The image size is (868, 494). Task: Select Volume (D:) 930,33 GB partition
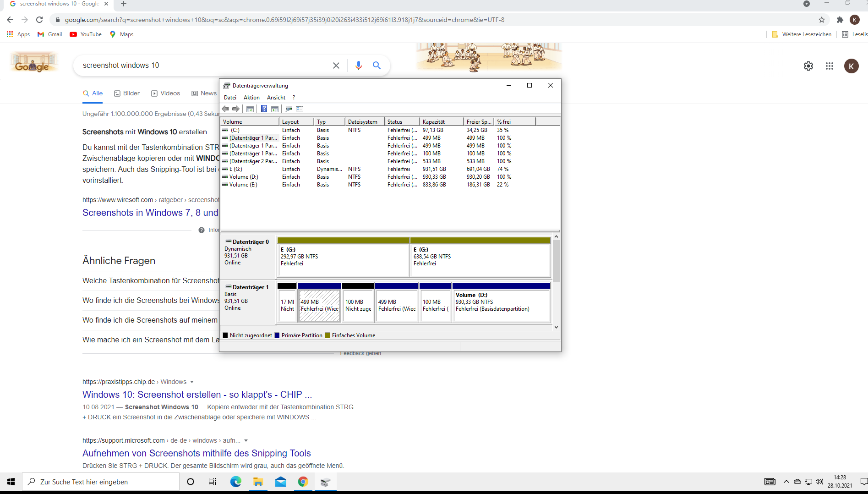point(502,302)
